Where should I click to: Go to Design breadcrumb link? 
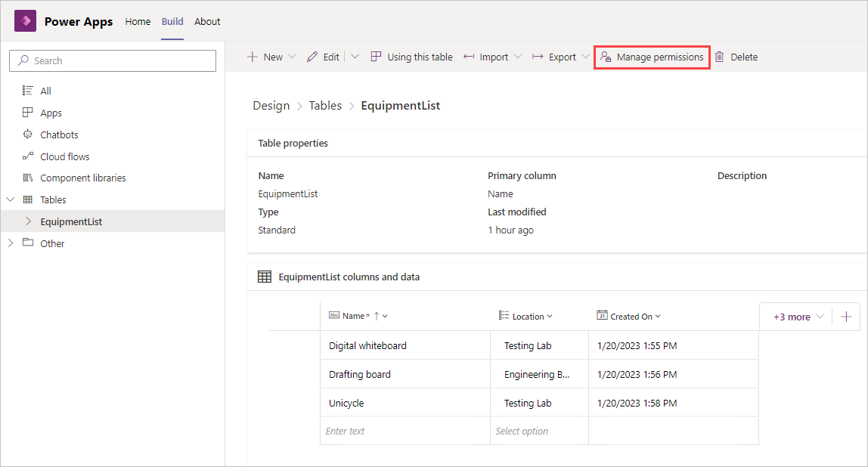tap(271, 106)
